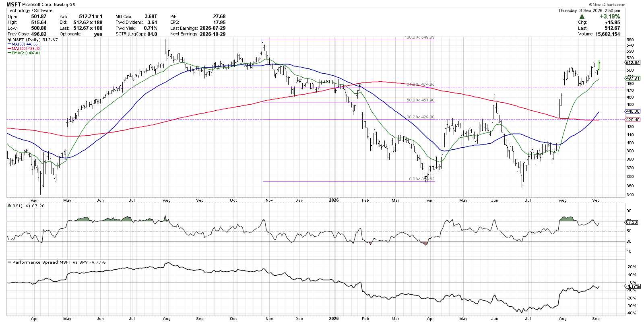Click the Fibonacci label '61.8%: 474.95'
The width and height of the screenshot is (644, 322).
point(421,85)
